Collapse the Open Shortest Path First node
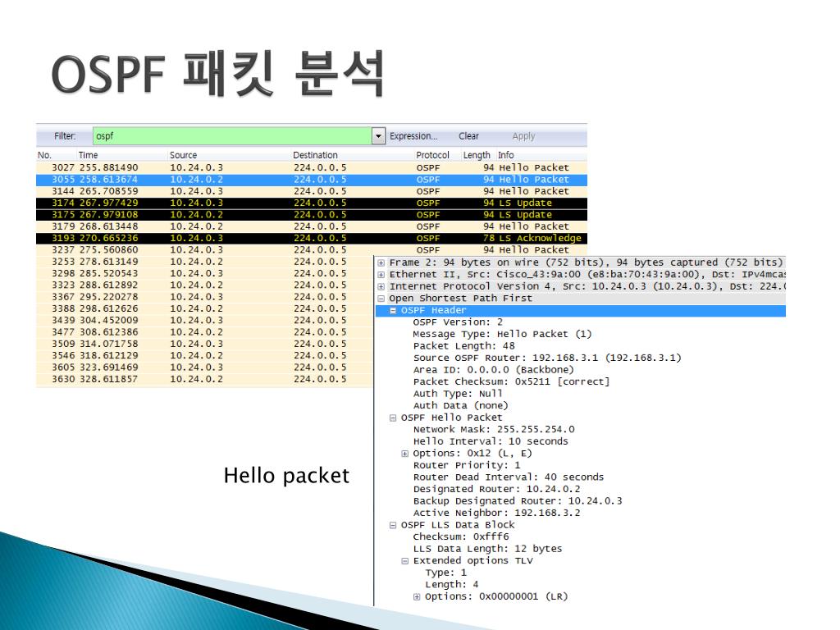840x630 pixels. (x=381, y=299)
